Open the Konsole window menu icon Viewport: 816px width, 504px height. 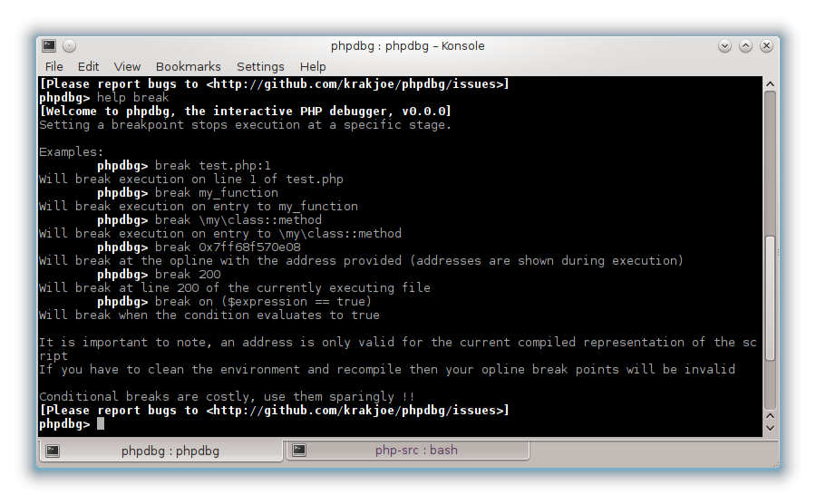coord(49,46)
